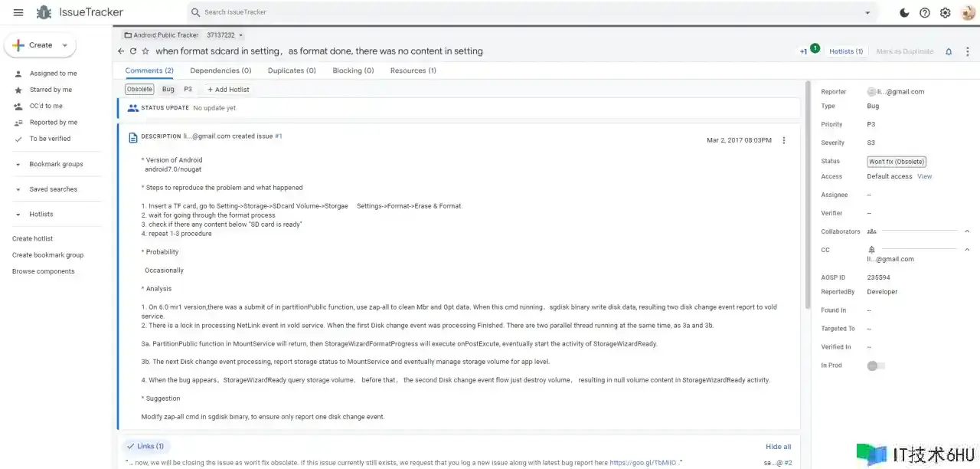Click the Android Public Tracker folder icon
Viewport: 980px width, 469px height.
tap(127, 35)
